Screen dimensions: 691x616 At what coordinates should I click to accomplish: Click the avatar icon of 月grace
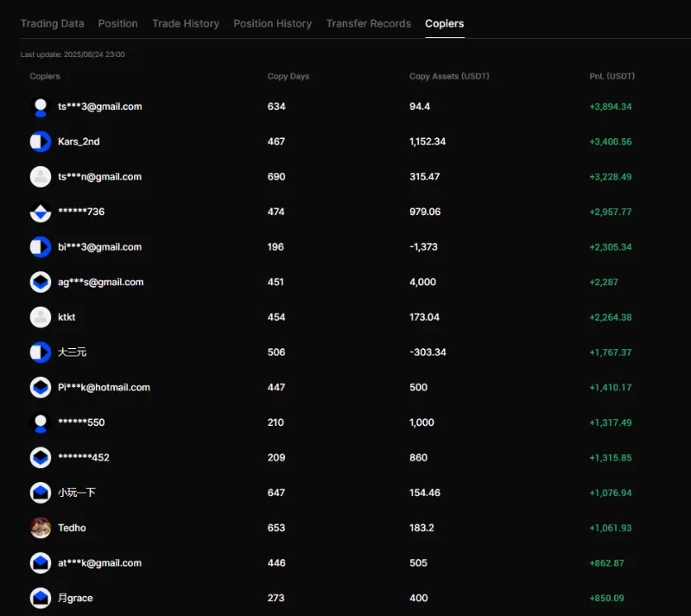pyautogui.click(x=41, y=598)
